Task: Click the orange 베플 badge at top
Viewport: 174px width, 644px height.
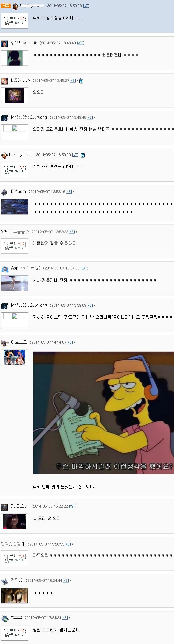Action: [x=6, y=6]
